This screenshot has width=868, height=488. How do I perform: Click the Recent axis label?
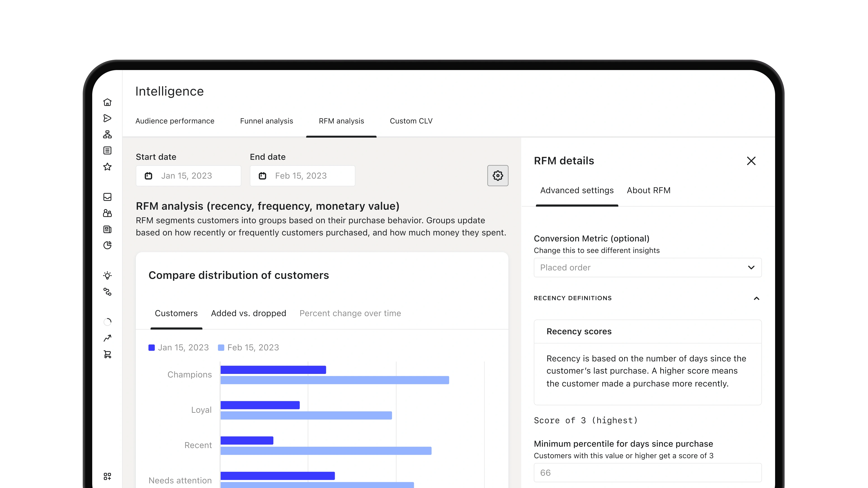pyautogui.click(x=198, y=445)
